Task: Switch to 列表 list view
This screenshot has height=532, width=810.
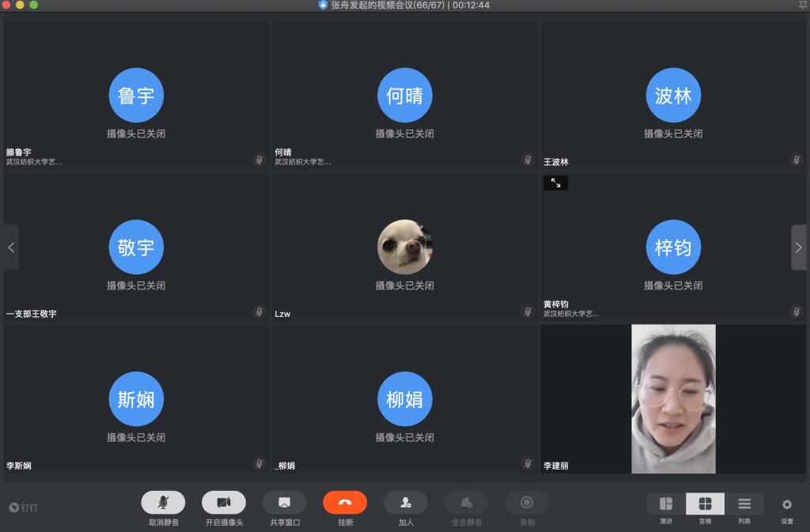Action: 744,504
